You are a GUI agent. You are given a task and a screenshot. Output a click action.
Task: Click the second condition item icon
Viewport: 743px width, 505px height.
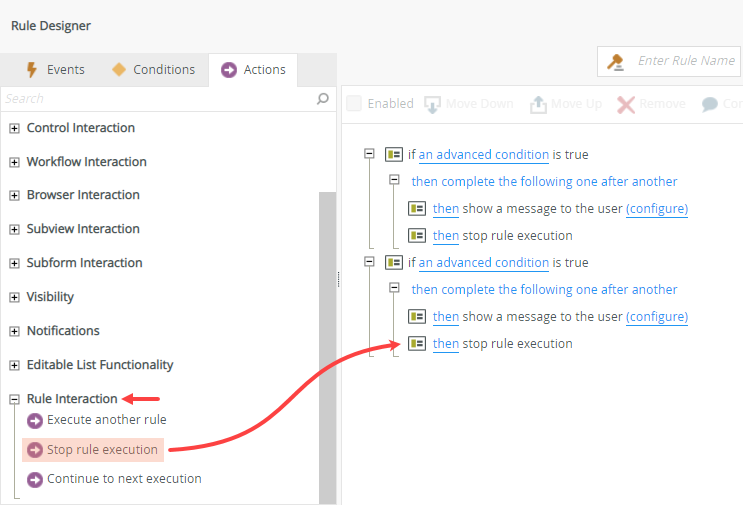394,262
